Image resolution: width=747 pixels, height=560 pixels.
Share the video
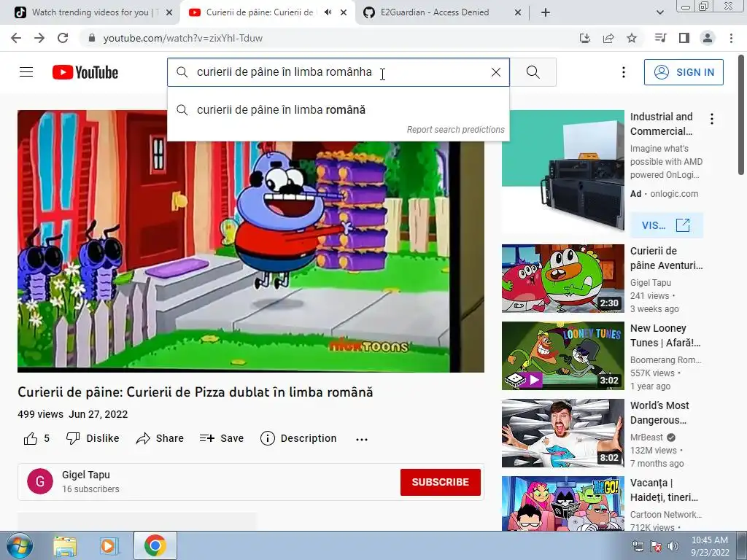[160, 438]
